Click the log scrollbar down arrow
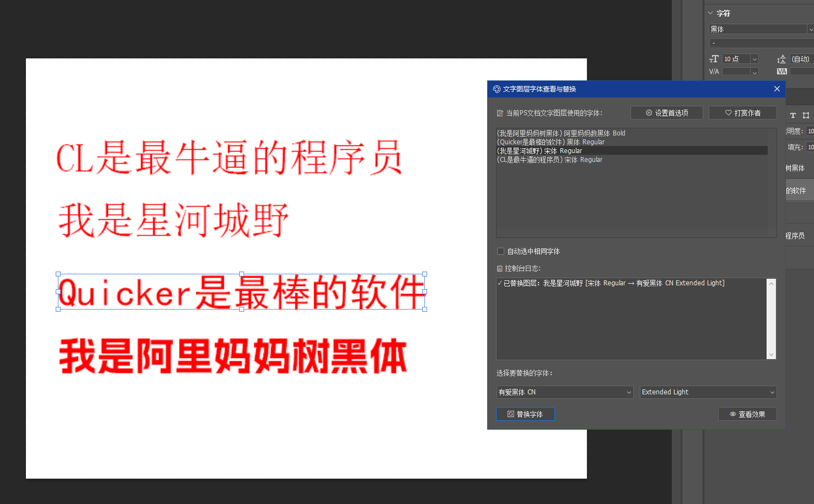This screenshot has width=814, height=504. point(771,355)
